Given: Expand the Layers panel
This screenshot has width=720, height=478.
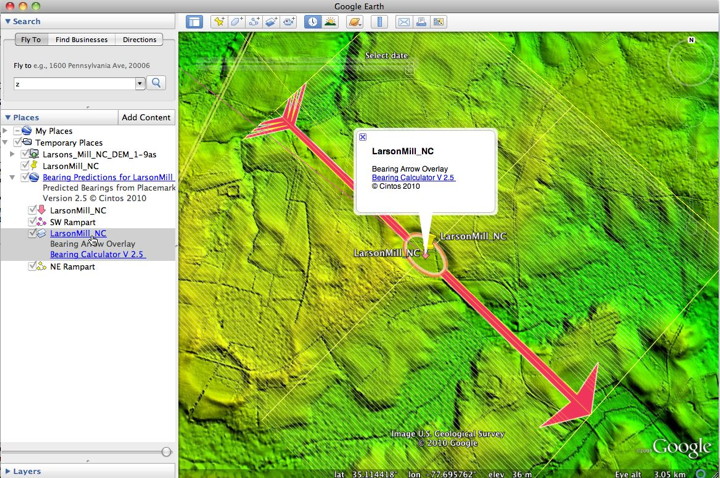Looking at the screenshot, I should pos(7,470).
